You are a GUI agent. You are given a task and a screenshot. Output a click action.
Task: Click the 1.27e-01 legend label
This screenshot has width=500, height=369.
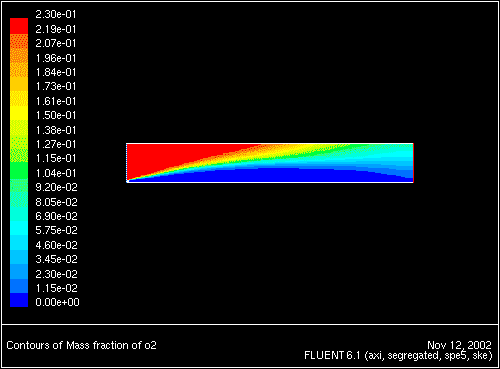coord(56,144)
